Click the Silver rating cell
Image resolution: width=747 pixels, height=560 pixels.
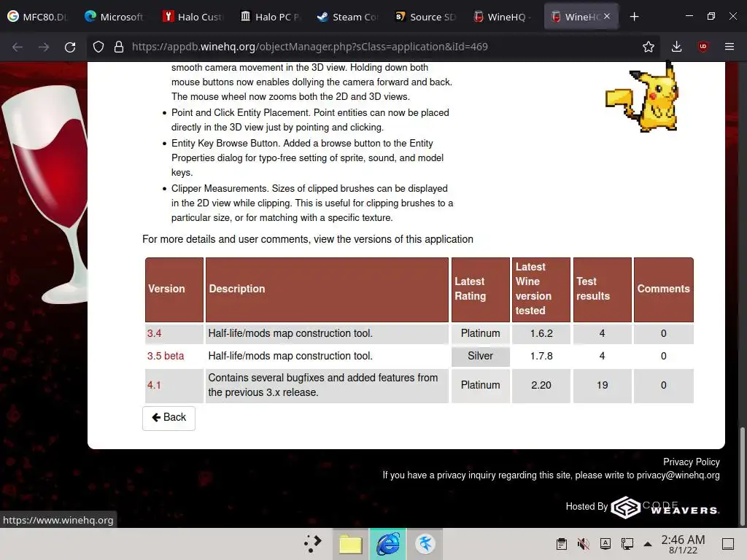(480, 356)
